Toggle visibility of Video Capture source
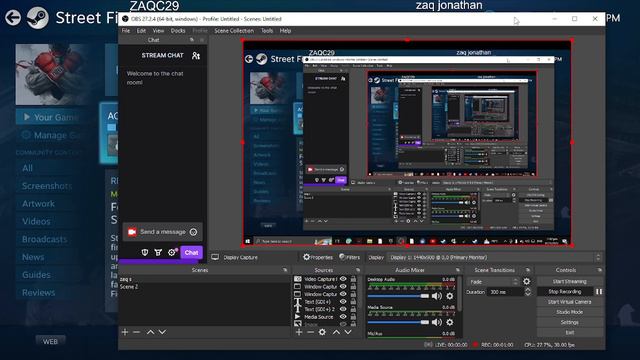 [343, 279]
